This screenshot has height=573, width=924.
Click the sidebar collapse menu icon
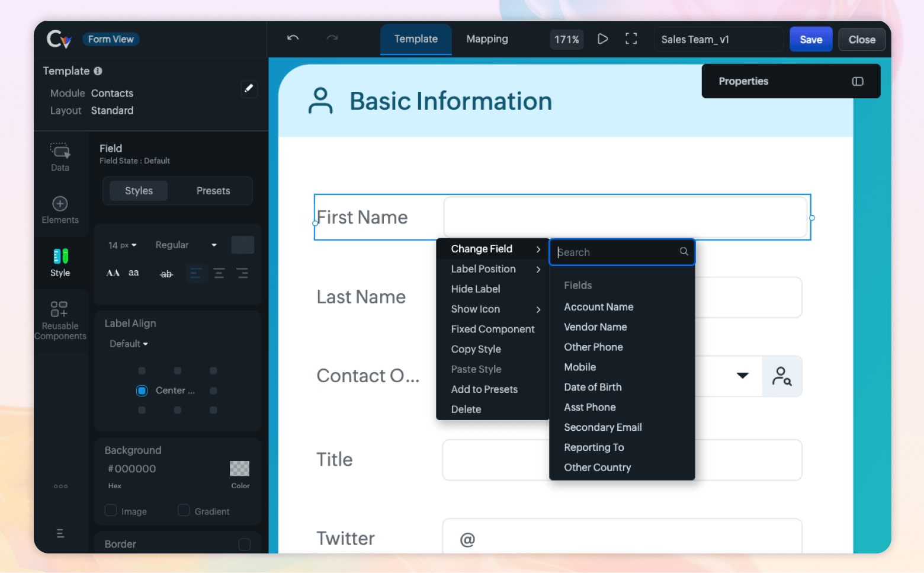(60, 533)
